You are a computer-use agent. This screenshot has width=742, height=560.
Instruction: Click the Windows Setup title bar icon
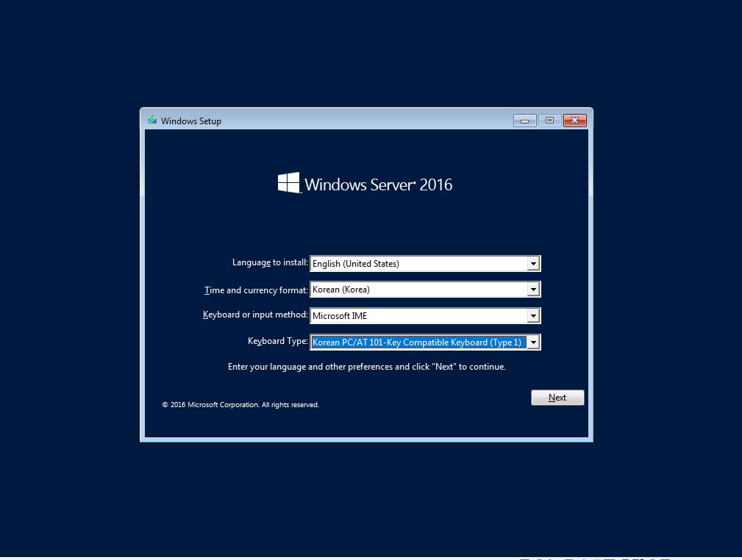coord(152,120)
